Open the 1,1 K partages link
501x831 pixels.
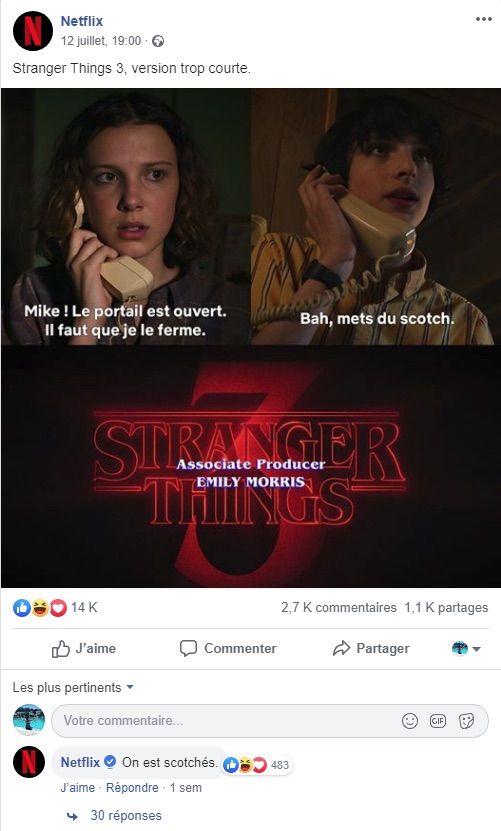tap(446, 607)
